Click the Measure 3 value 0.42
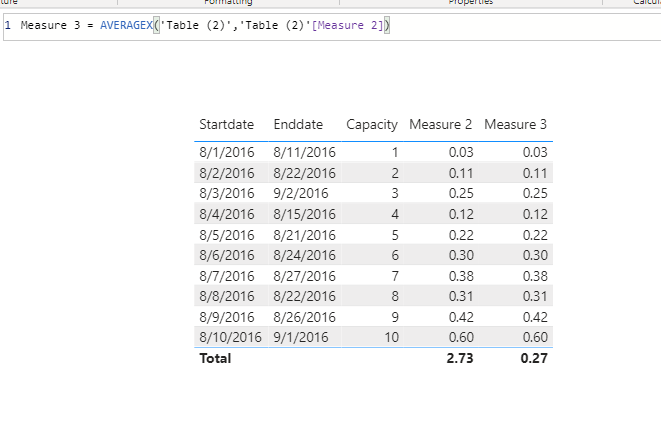 535,317
